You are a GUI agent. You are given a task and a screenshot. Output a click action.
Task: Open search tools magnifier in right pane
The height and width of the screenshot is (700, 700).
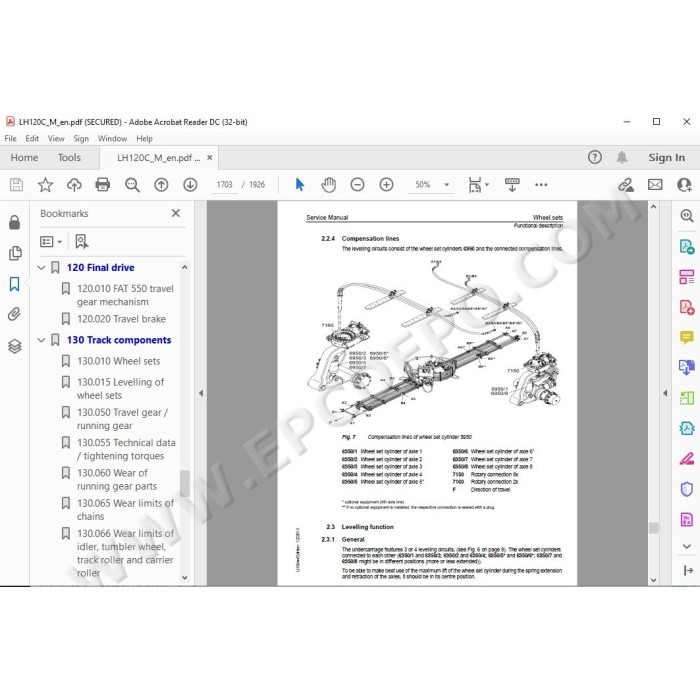[x=687, y=216]
